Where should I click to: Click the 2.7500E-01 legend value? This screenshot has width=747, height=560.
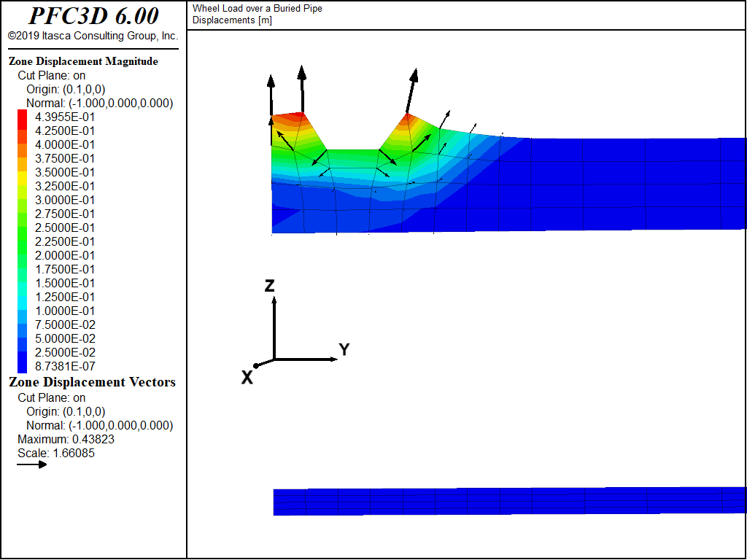coord(65,214)
